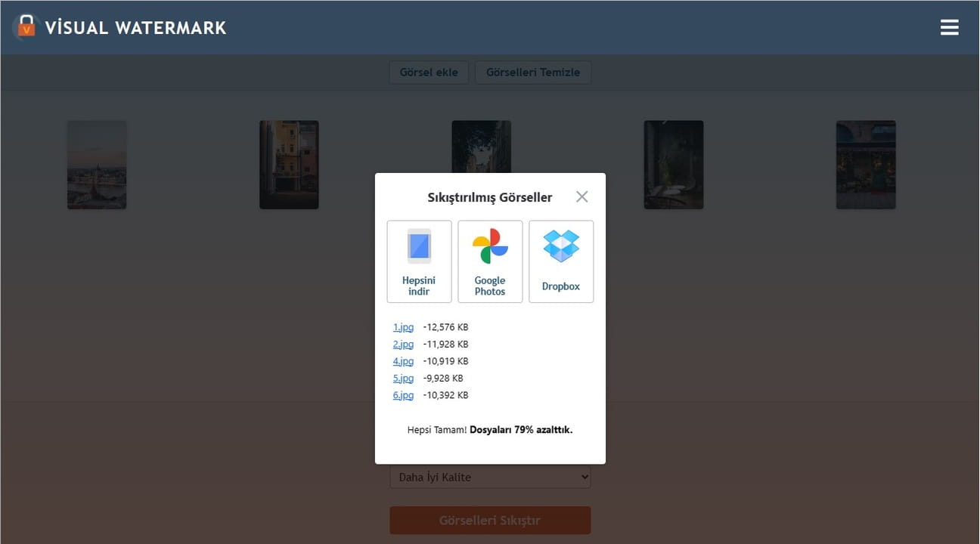Click the VISUAL WATERMARK header title
Screen dimensions: 980x544
coord(135,28)
